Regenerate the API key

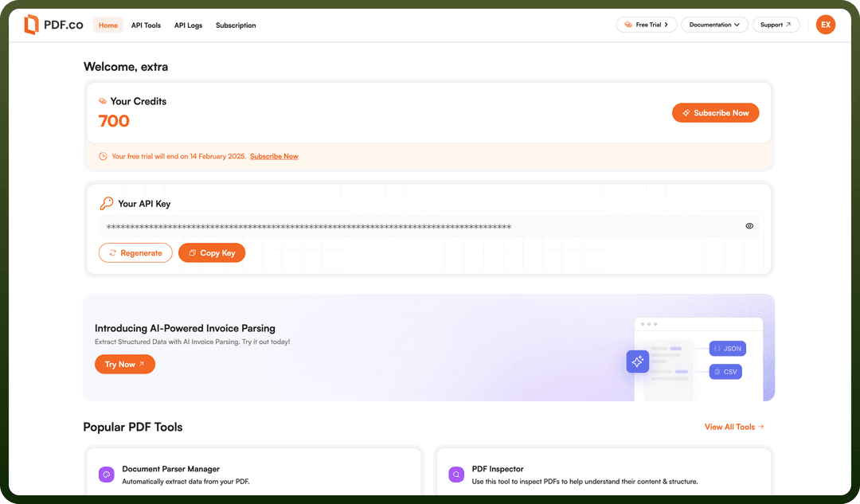[x=135, y=253]
